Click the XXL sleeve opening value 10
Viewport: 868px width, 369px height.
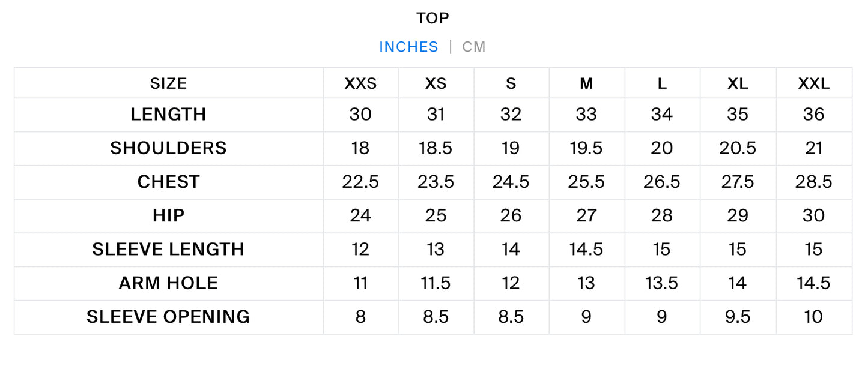[814, 316]
